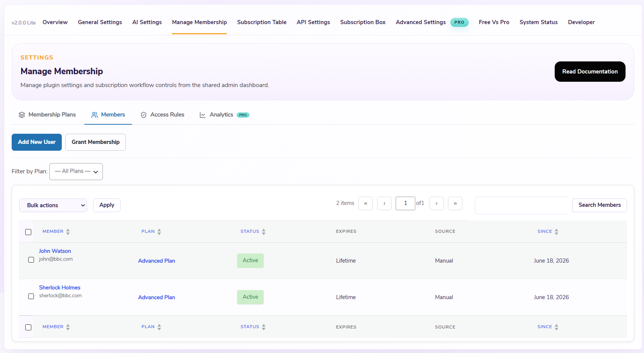644x353 pixels.
Task: Click sort arrows beside bottom SINCE header
Action: click(x=557, y=327)
